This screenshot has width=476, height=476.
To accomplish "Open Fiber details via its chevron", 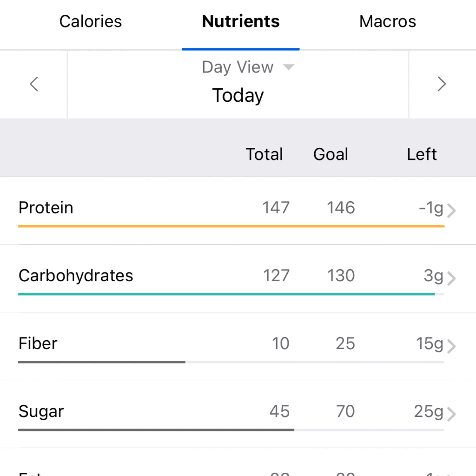I will 452,346.
